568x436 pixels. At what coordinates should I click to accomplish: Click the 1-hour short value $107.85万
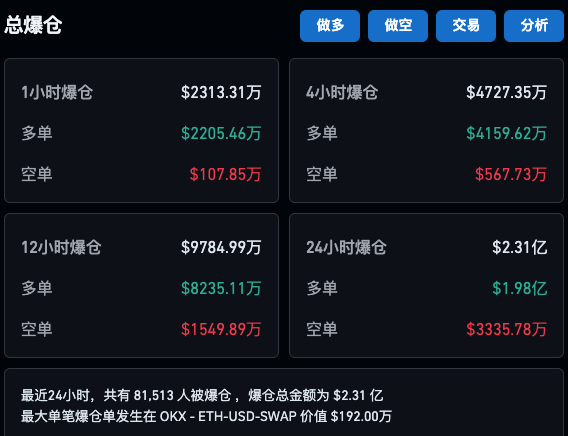click(x=225, y=174)
